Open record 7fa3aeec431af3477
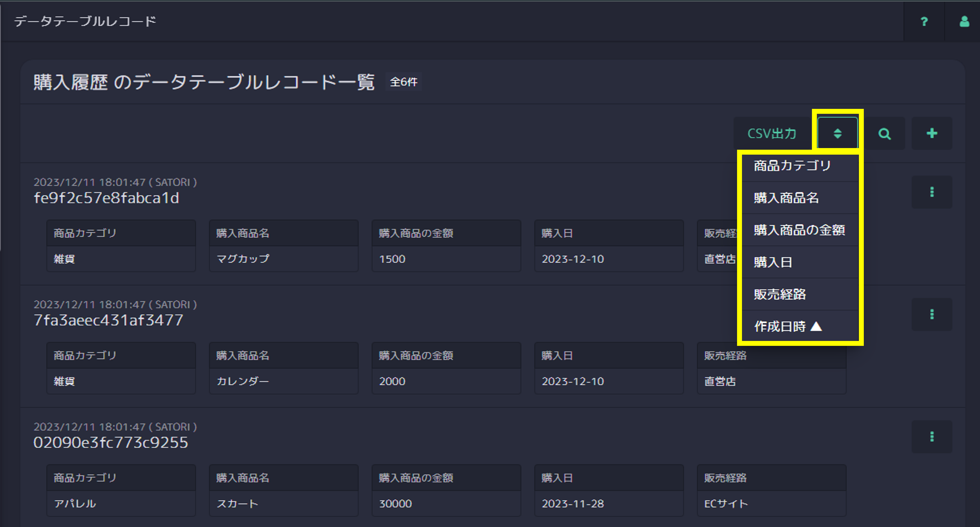 click(x=108, y=320)
